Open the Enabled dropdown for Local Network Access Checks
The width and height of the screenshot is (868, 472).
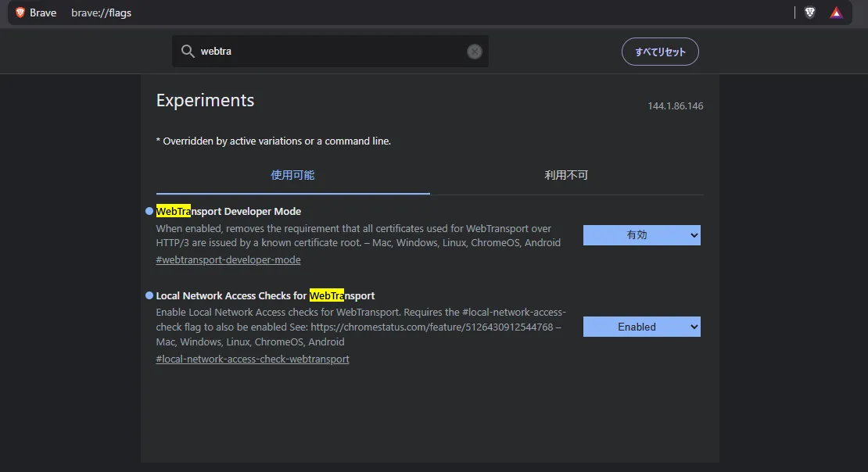click(x=641, y=327)
